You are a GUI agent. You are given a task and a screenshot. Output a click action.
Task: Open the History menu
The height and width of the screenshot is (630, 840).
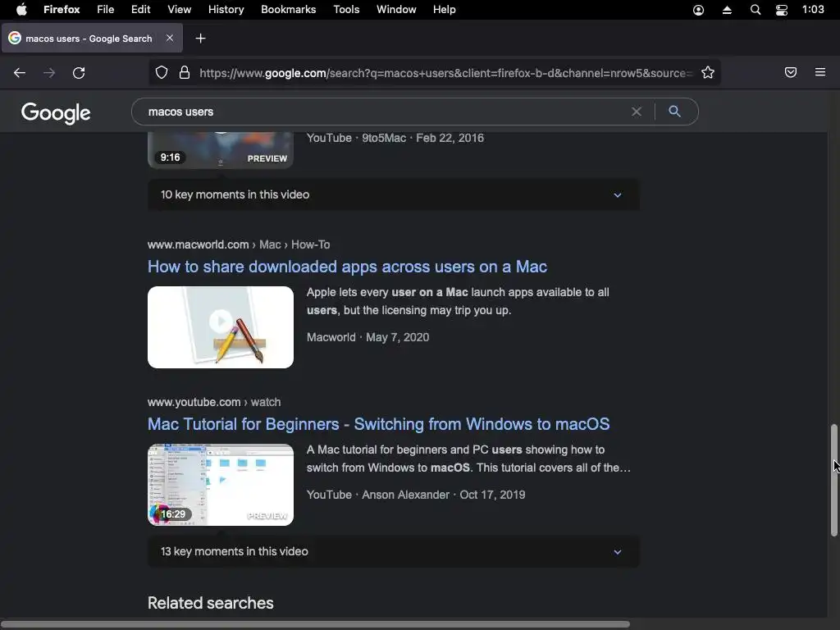[226, 10]
